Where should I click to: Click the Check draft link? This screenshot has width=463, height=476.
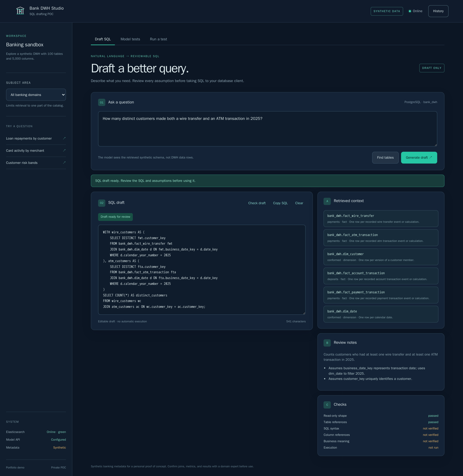[257, 203]
